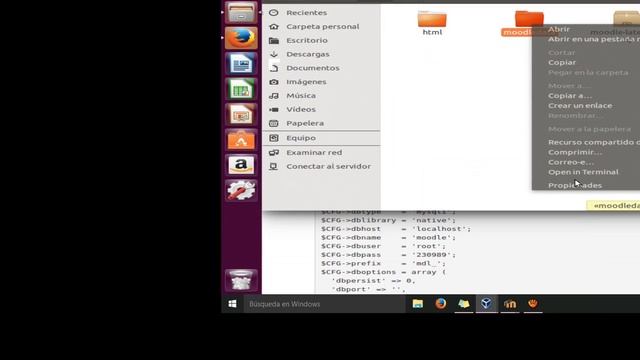Open the Moodle icon in taskbar
Viewport: 640px width, 360px height.
510,304
